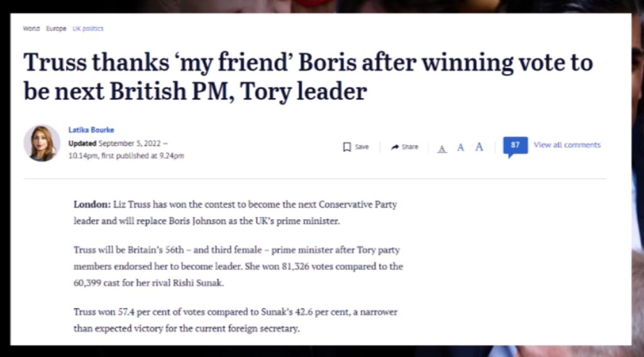Click the 87 comments speech bubble
The width and height of the screenshot is (644, 357).
coord(515,146)
